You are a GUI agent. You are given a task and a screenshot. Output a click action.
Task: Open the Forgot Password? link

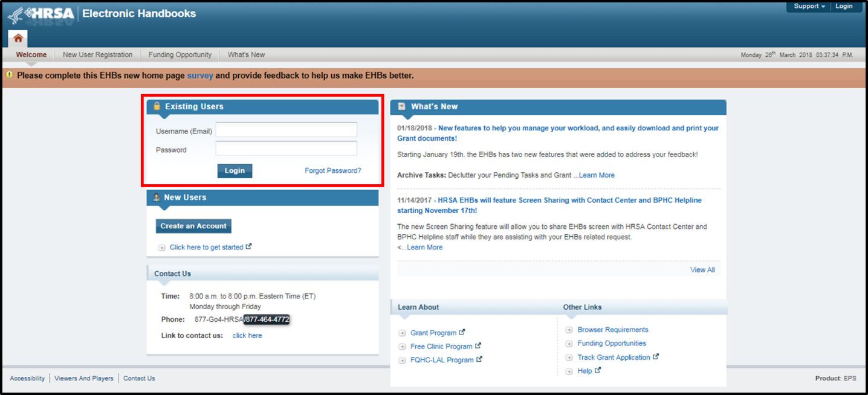[x=333, y=171]
